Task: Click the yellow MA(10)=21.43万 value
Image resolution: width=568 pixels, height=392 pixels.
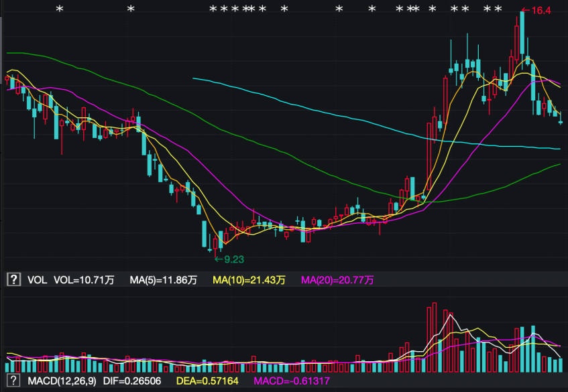Action: (249, 280)
